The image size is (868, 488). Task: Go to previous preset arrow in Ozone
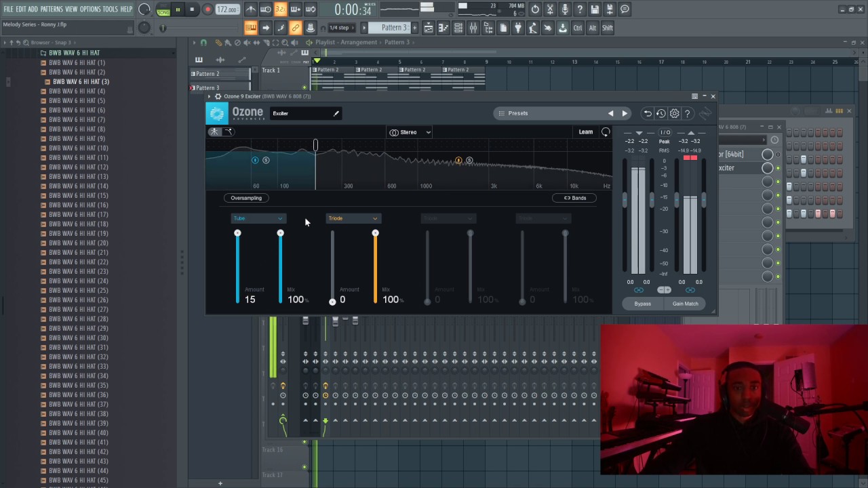coord(610,113)
